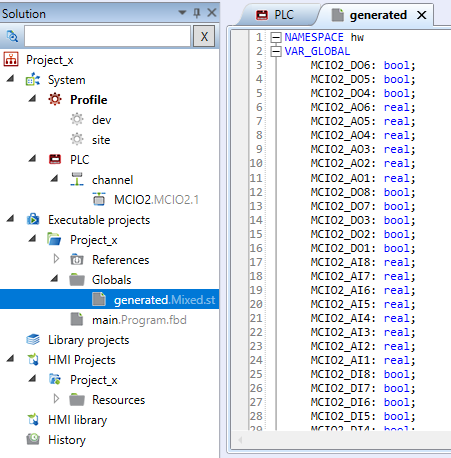Click the PLC device icon in tree
This screenshot has width=451, height=458.
[x=55, y=159]
